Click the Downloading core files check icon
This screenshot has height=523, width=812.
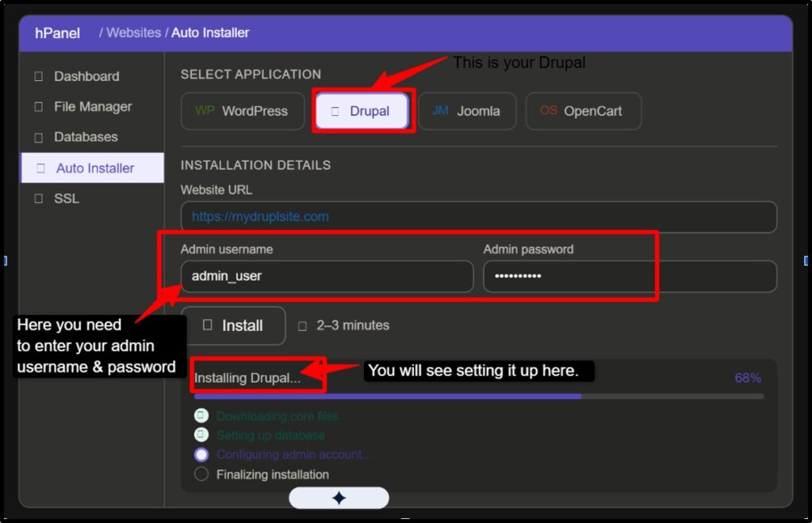click(201, 416)
